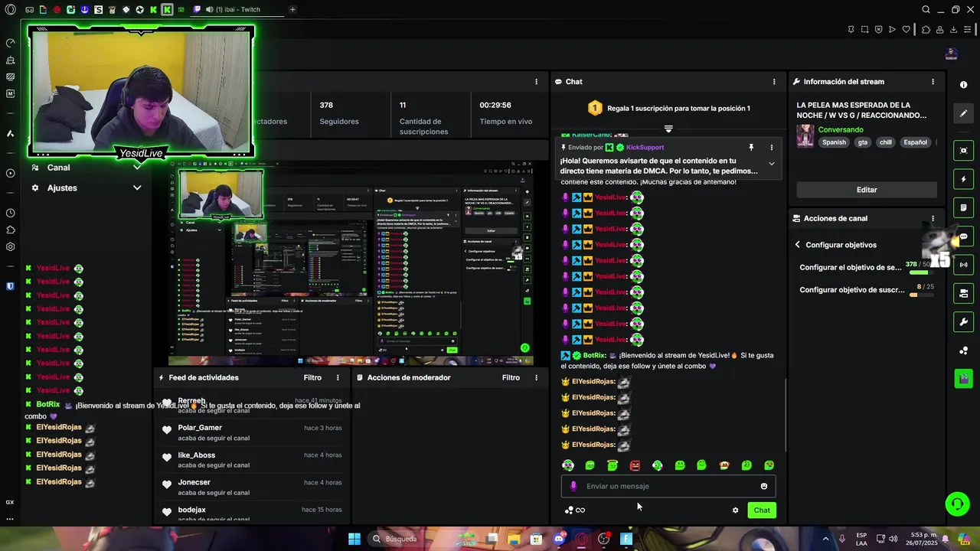980x551 pixels.
Task: Click the Windows Start button
Action: 354,539
